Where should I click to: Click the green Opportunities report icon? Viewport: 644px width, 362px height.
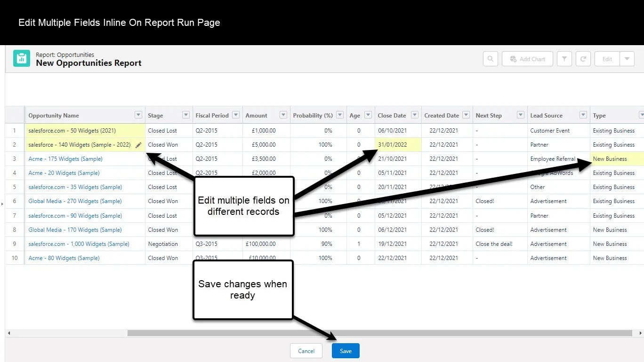(22, 58)
